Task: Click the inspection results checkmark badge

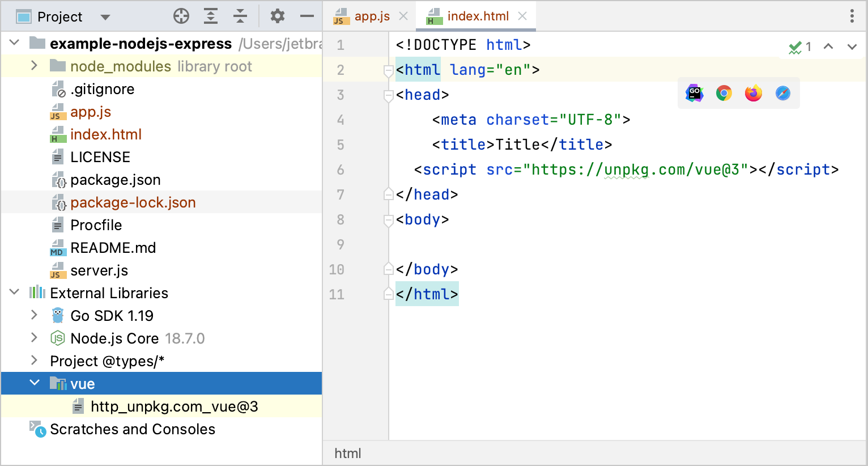Action: [x=795, y=46]
